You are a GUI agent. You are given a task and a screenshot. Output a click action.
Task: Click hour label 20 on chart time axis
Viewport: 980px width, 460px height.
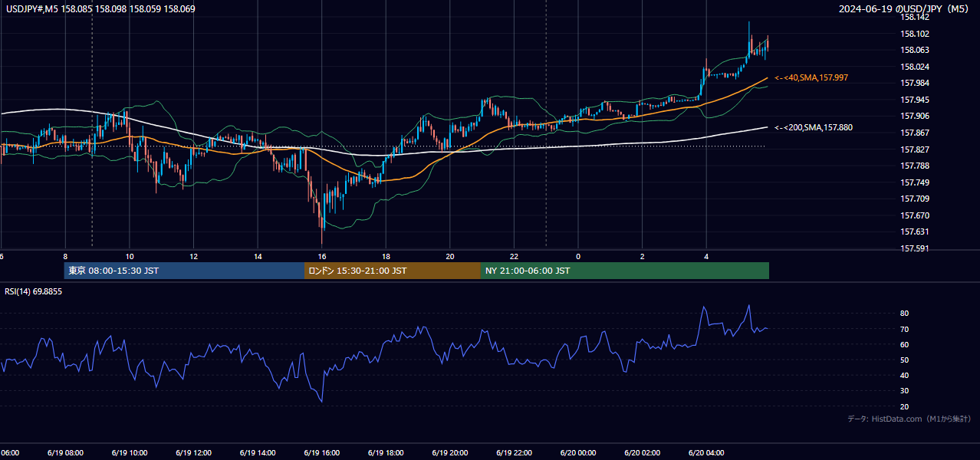coord(450,256)
